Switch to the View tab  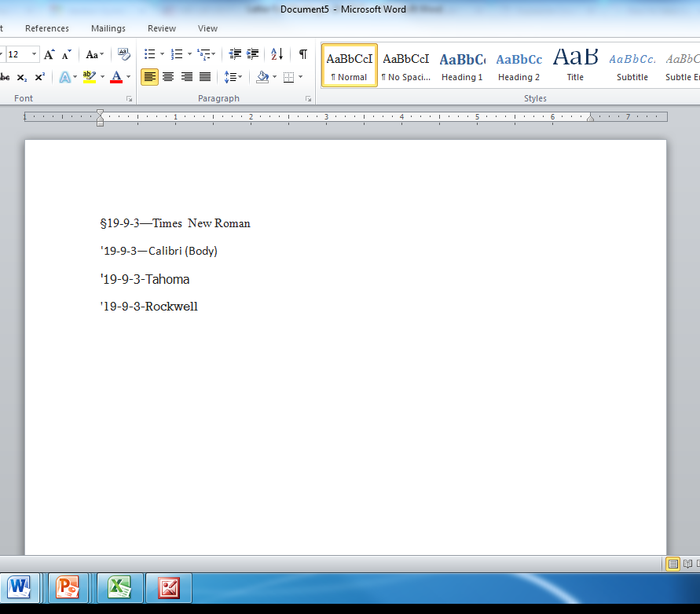(207, 28)
